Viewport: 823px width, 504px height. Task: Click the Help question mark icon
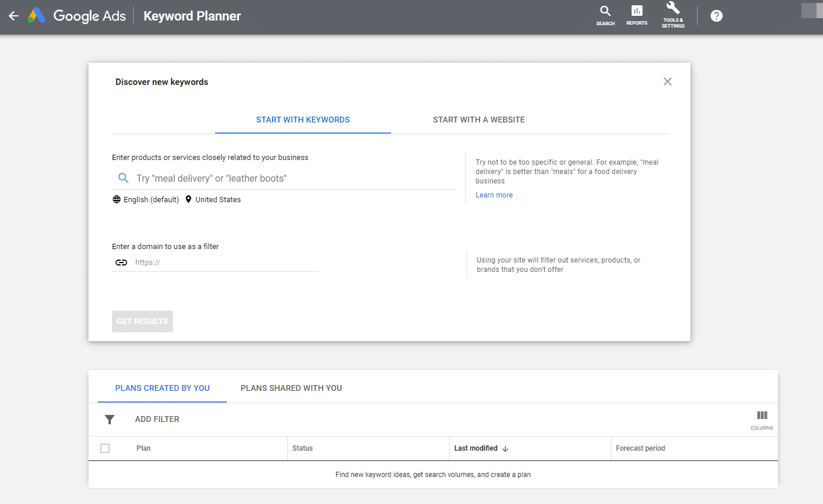point(716,16)
